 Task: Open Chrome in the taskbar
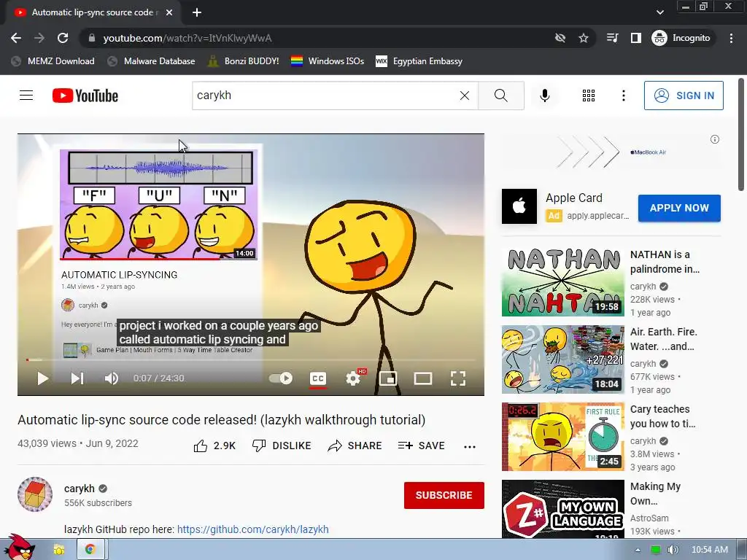pyautogui.click(x=90, y=550)
